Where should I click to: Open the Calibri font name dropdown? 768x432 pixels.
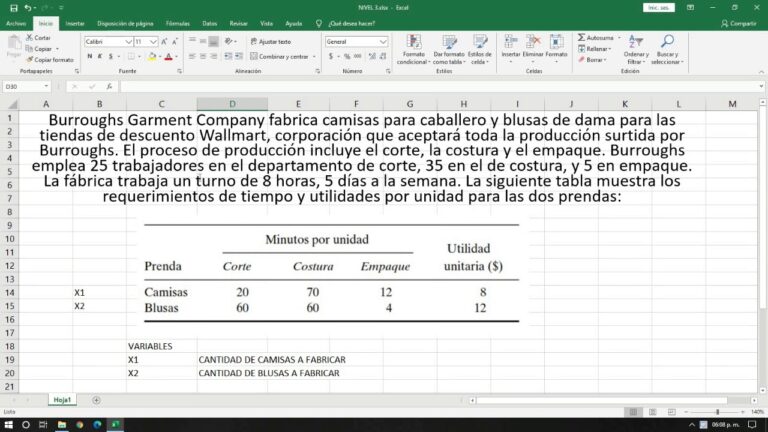[x=128, y=42]
